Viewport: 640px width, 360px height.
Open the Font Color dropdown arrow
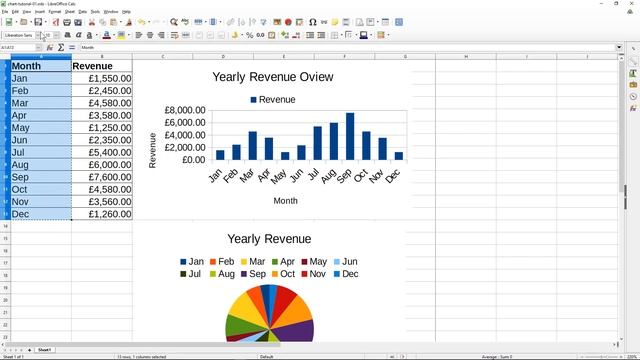(113, 35)
